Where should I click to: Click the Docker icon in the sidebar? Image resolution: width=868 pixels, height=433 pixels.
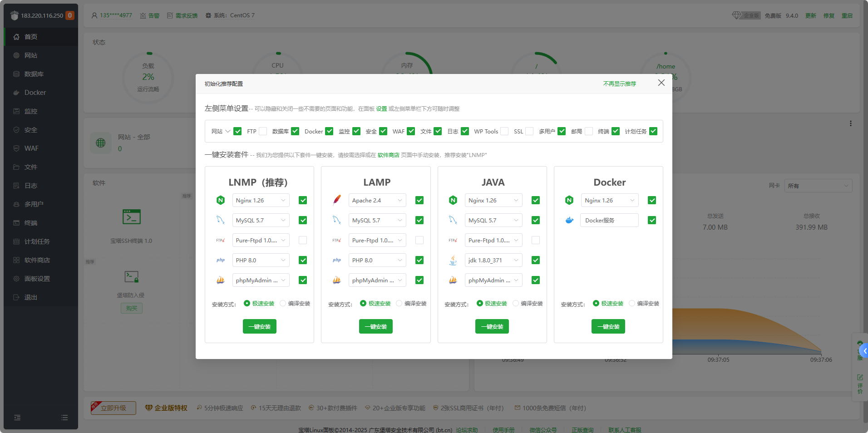[x=16, y=93]
